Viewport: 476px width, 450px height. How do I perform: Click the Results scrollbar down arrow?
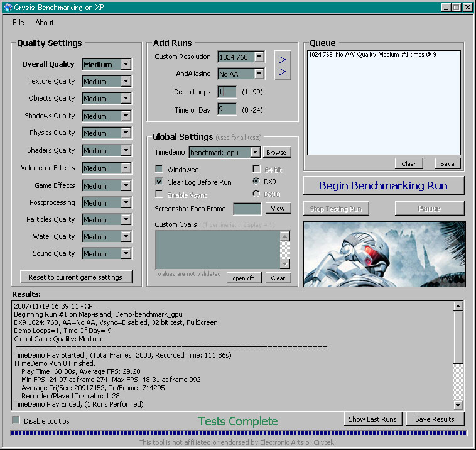[x=458, y=405]
